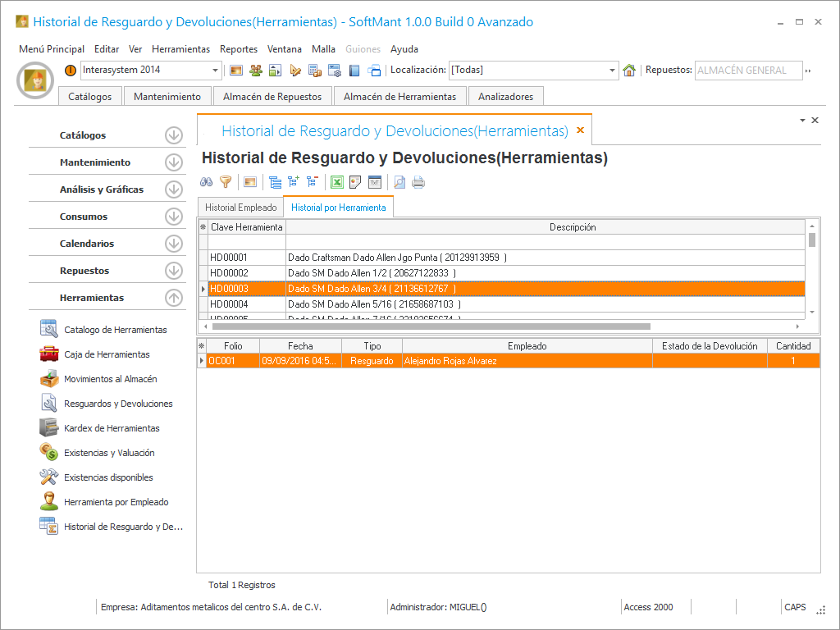Export to Excel using green icon
The width and height of the screenshot is (840, 630).
(x=336, y=182)
